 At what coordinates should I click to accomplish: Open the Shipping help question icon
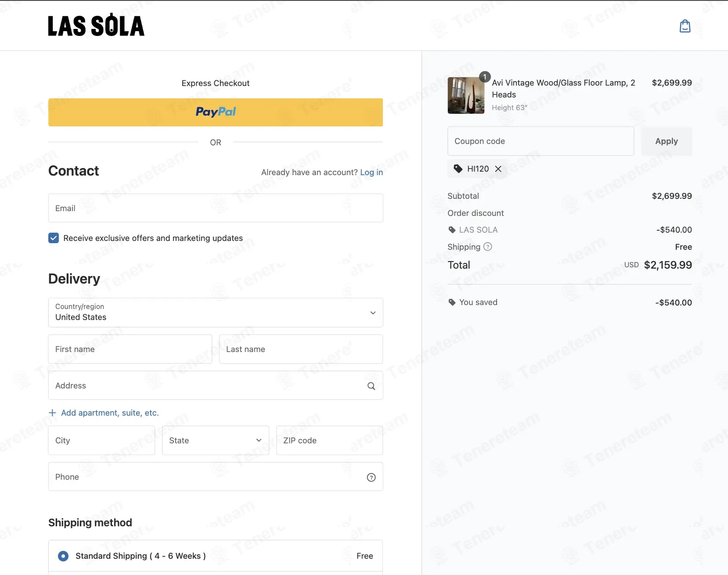(x=487, y=247)
